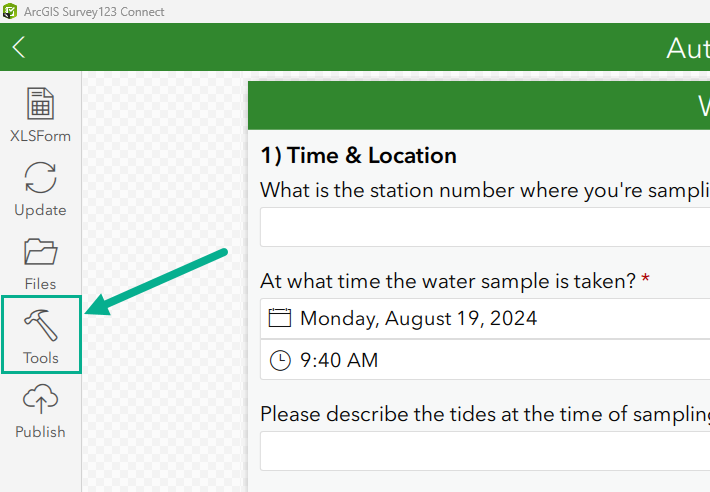Open the XLSForm spreadsheet icon
The image size is (710, 492).
tap(40, 104)
